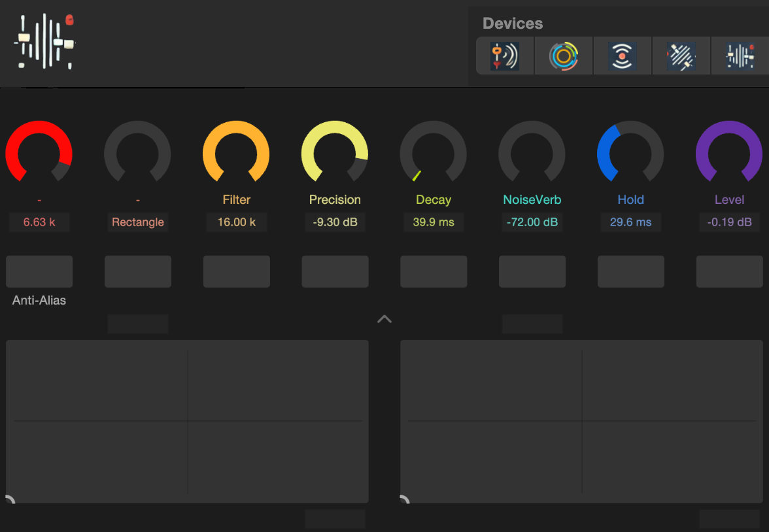Click the orange Filter knob

pyautogui.click(x=236, y=152)
